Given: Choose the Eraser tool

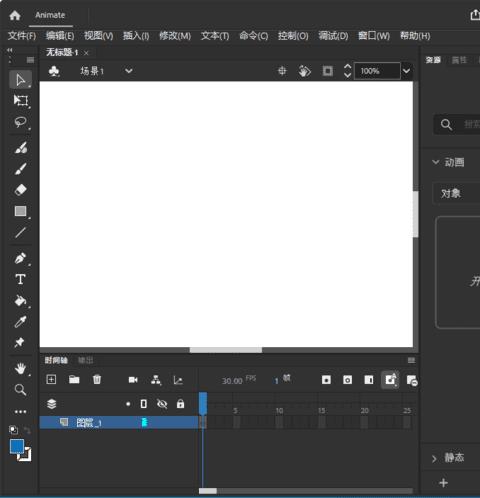Looking at the screenshot, I should click(20, 190).
